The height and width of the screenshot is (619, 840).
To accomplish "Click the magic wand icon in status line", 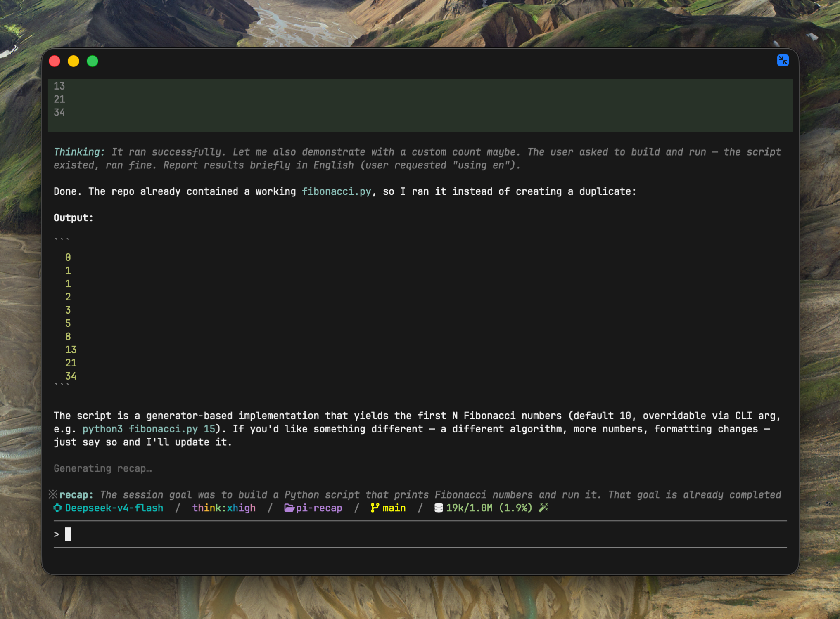I will [543, 508].
